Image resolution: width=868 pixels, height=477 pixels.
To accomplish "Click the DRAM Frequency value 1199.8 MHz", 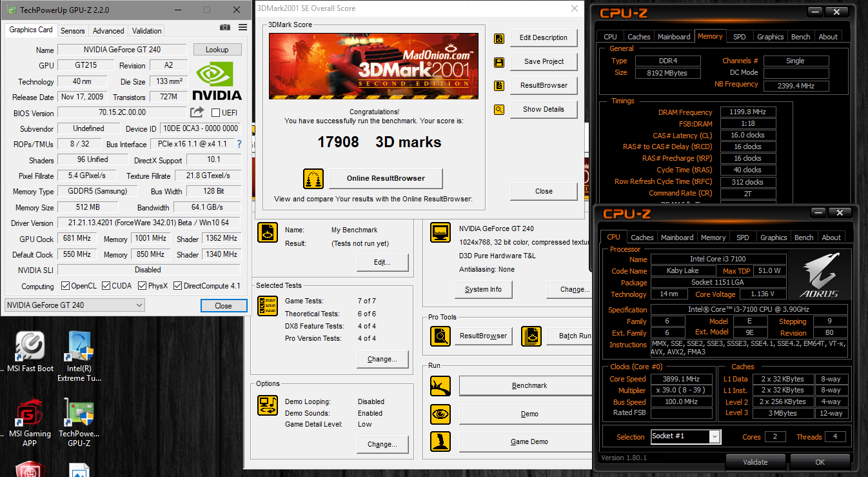I will (x=747, y=112).
